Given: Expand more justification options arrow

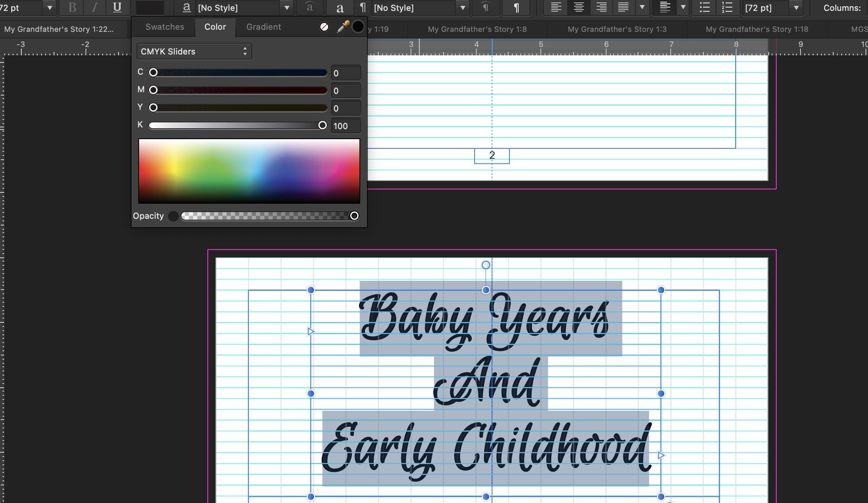Looking at the screenshot, I should (642, 8).
